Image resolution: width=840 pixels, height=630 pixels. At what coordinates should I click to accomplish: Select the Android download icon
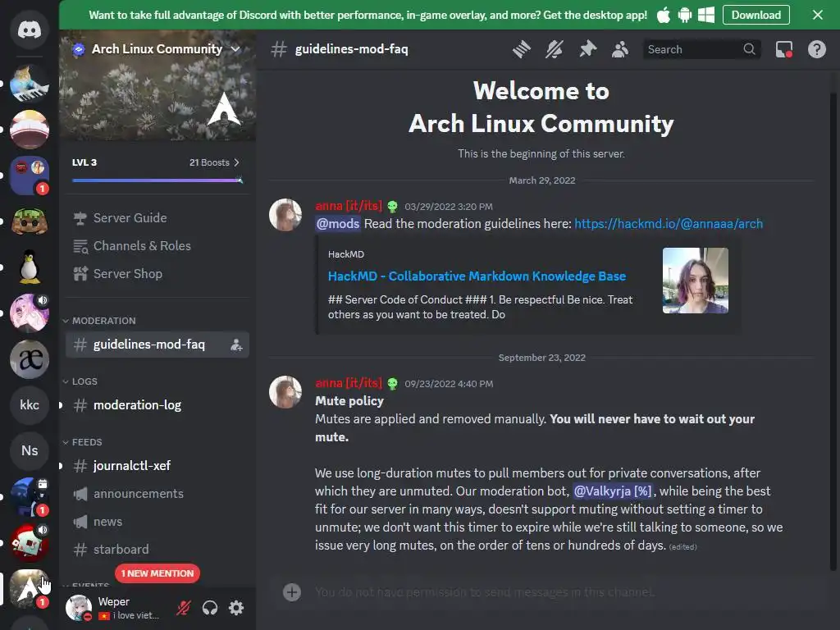pyautogui.click(x=685, y=15)
